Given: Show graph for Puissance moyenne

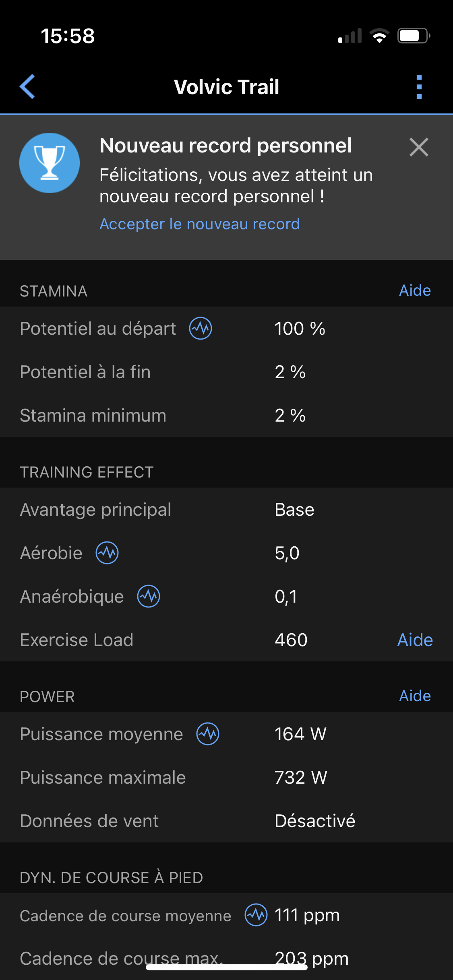Looking at the screenshot, I should 208,734.
